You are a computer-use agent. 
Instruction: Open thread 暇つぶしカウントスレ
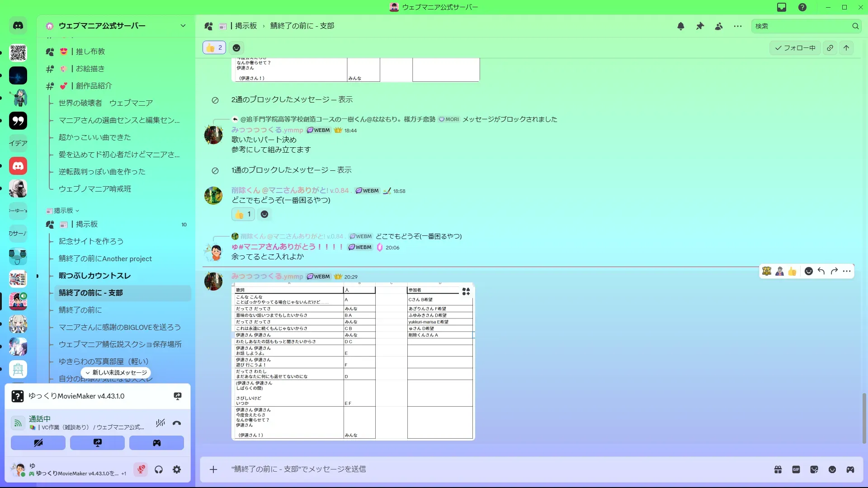tap(94, 276)
